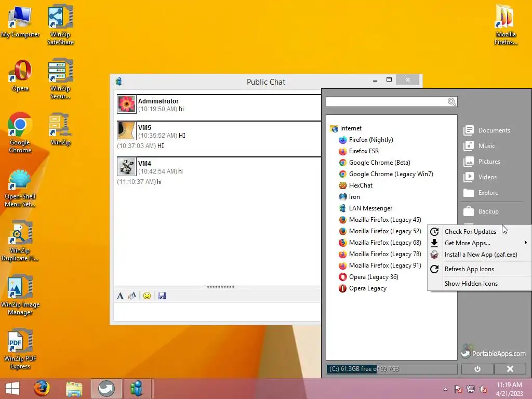Click the power eject button in PortableApps menu

point(477,369)
